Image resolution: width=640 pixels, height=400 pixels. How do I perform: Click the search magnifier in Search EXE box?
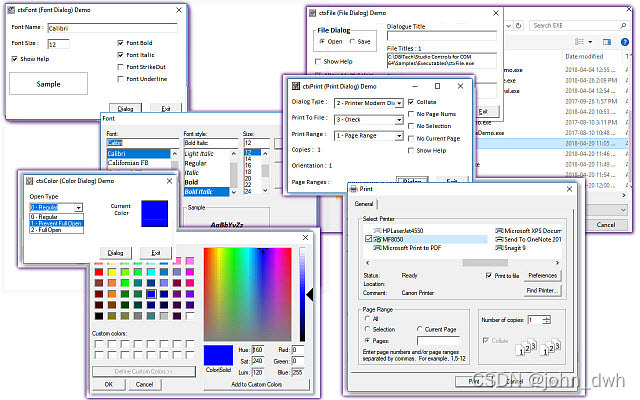(623, 25)
